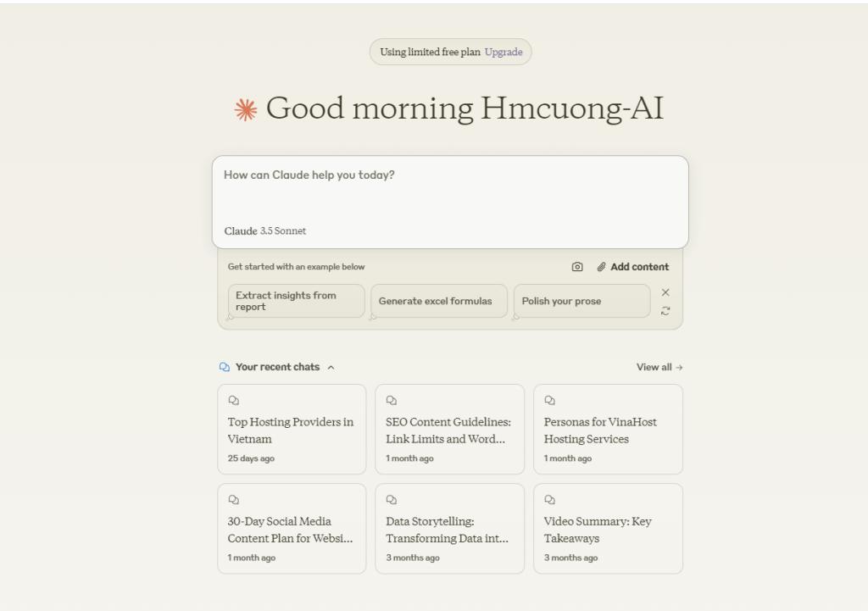The image size is (868, 611).
Task: Click the paperclip Add content icon
Action: tap(602, 267)
